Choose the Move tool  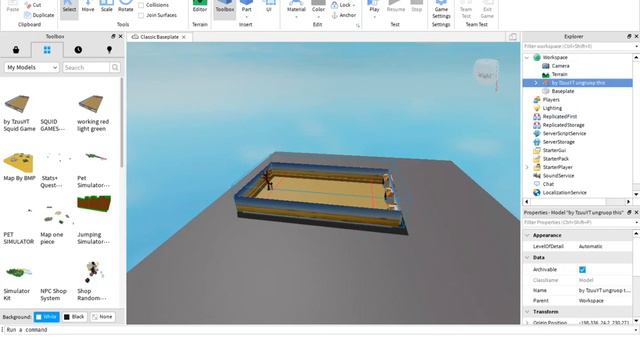[88, 8]
